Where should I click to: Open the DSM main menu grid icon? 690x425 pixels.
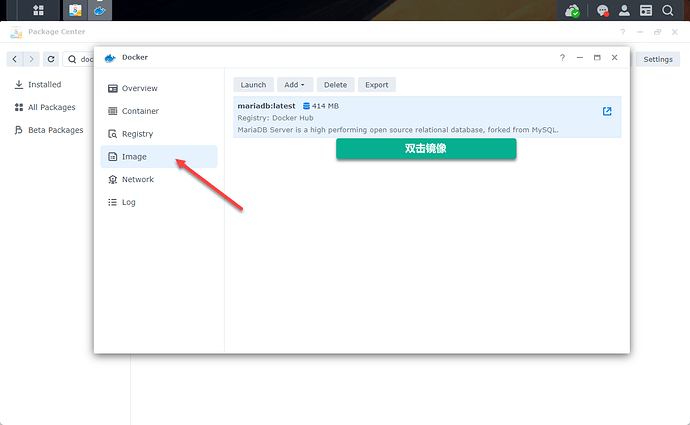click(38, 10)
